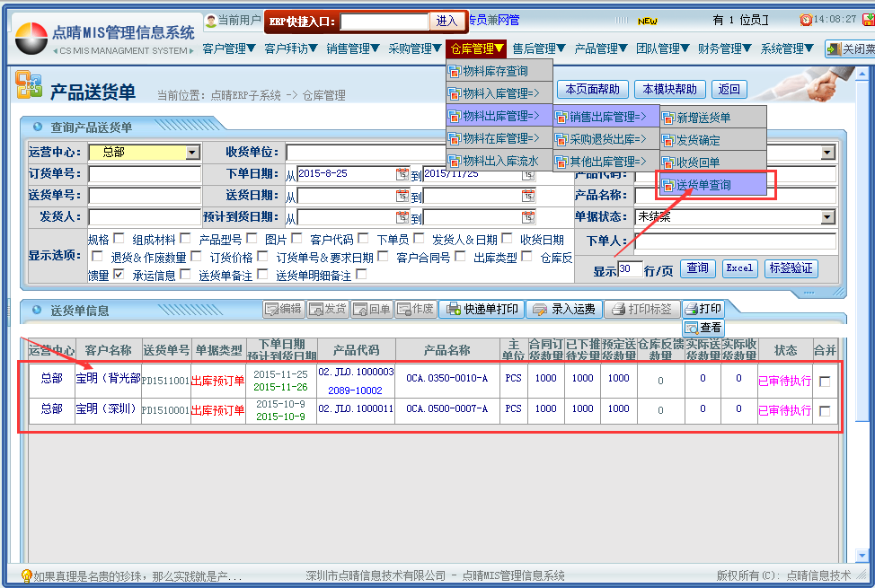Open calendar picker for 下单日期 start date
Image resolution: width=875 pixels, height=588 pixels.
point(402,173)
